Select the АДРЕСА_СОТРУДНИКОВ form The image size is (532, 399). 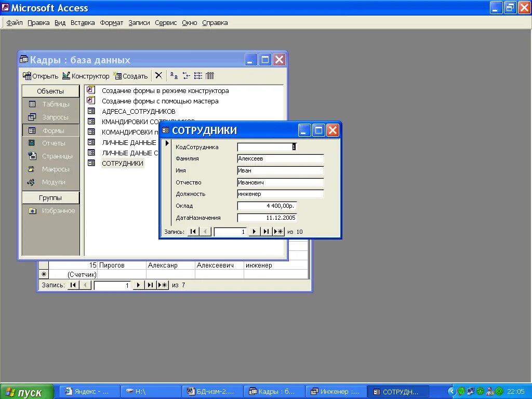[x=138, y=111]
